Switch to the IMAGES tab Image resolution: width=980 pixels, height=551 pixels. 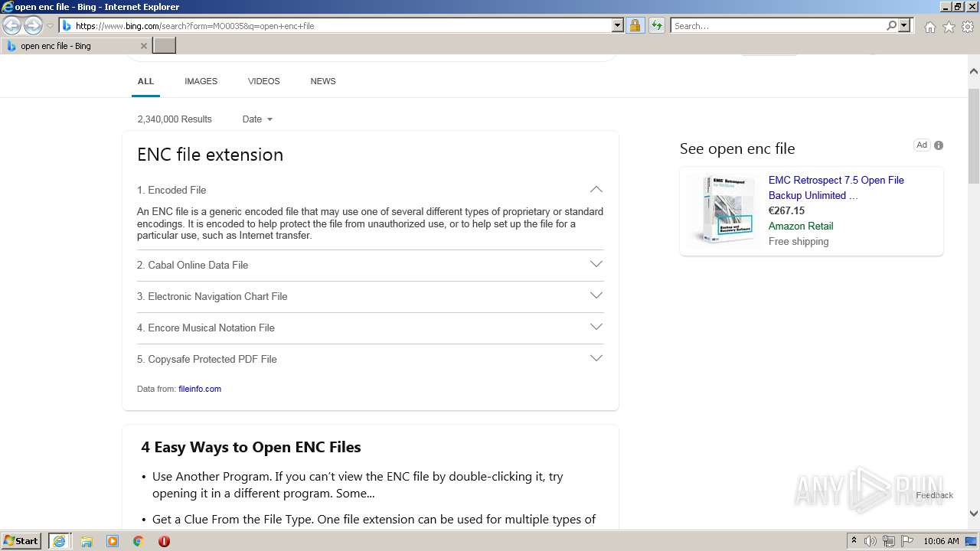point(201,81)
